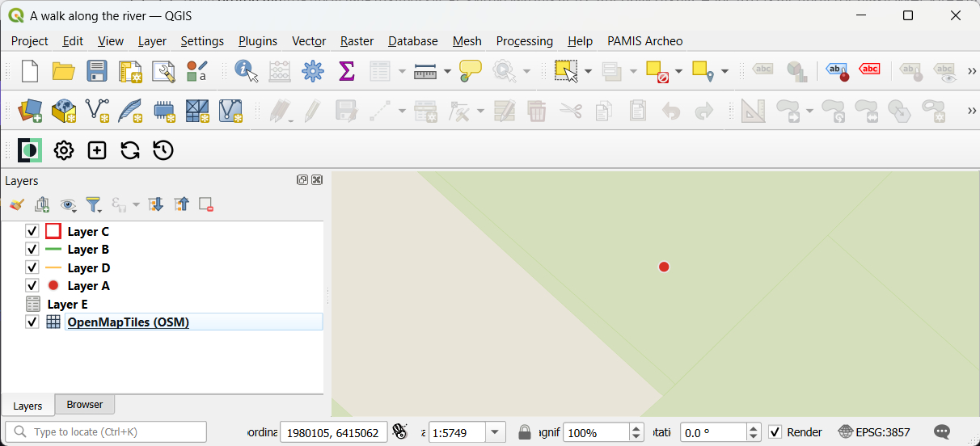Open the Select Features dropdown arrow

click(x=588, y=71)
